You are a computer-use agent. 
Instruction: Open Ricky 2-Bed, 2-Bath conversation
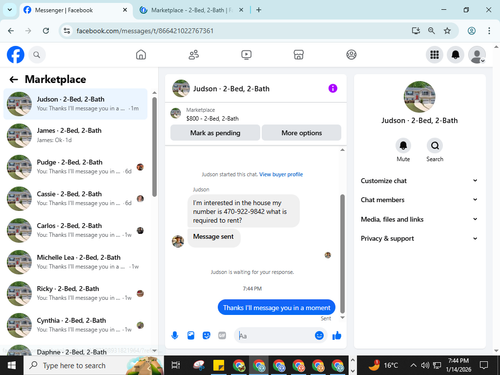coord(75,293)
